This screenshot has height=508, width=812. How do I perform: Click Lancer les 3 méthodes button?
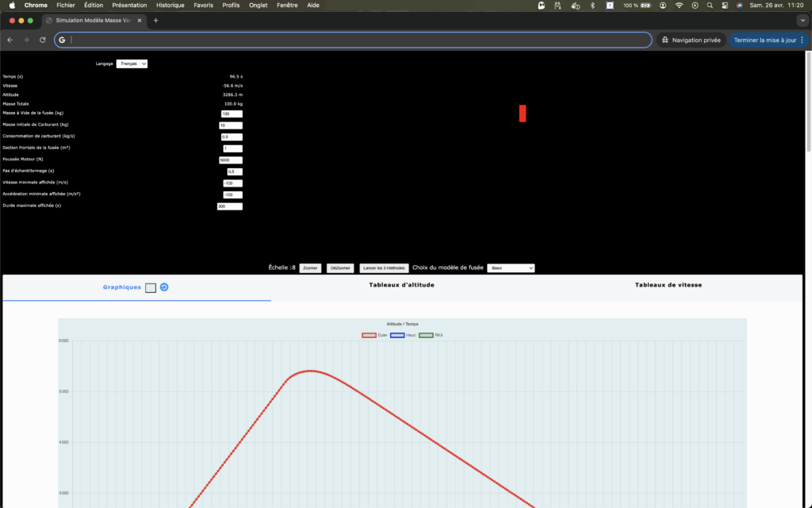(x=384, y=268)
